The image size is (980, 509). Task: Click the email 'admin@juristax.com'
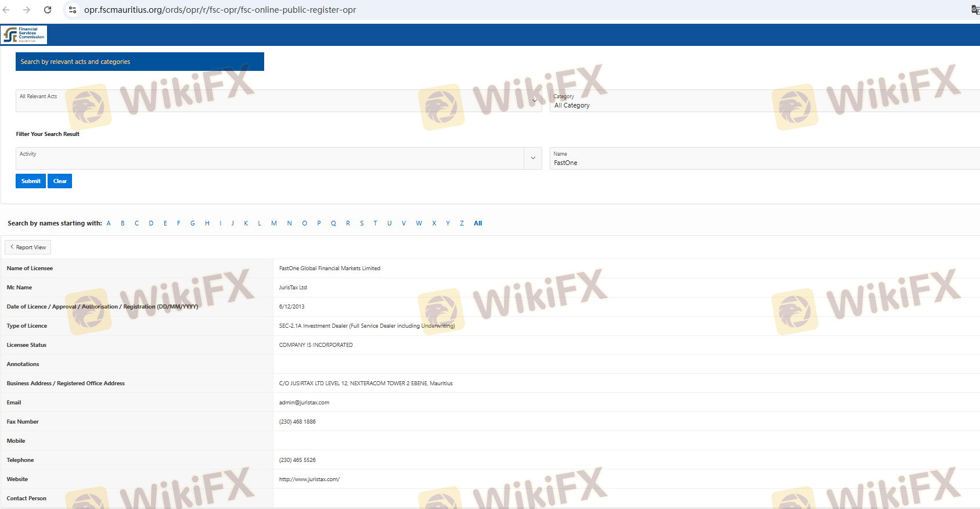click(x=304, y=403)
